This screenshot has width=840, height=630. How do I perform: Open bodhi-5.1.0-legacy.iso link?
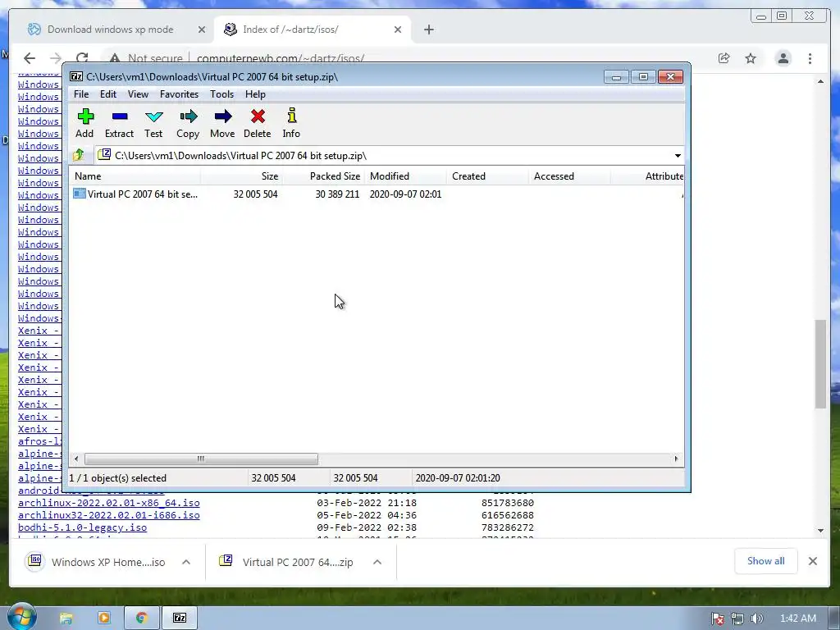coord(82,527)
